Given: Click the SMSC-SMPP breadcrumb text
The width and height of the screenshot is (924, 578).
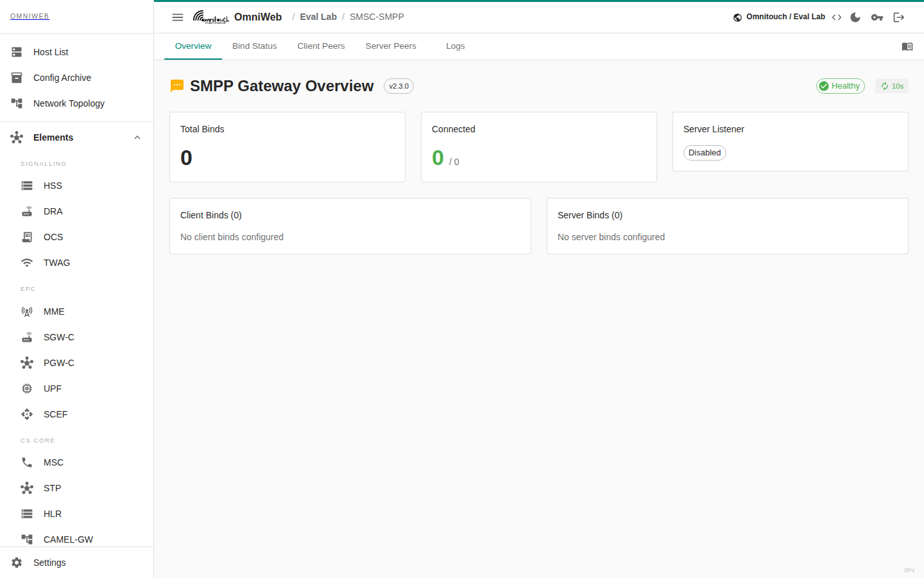Looking at the screenshot, I should pos(377,17).
